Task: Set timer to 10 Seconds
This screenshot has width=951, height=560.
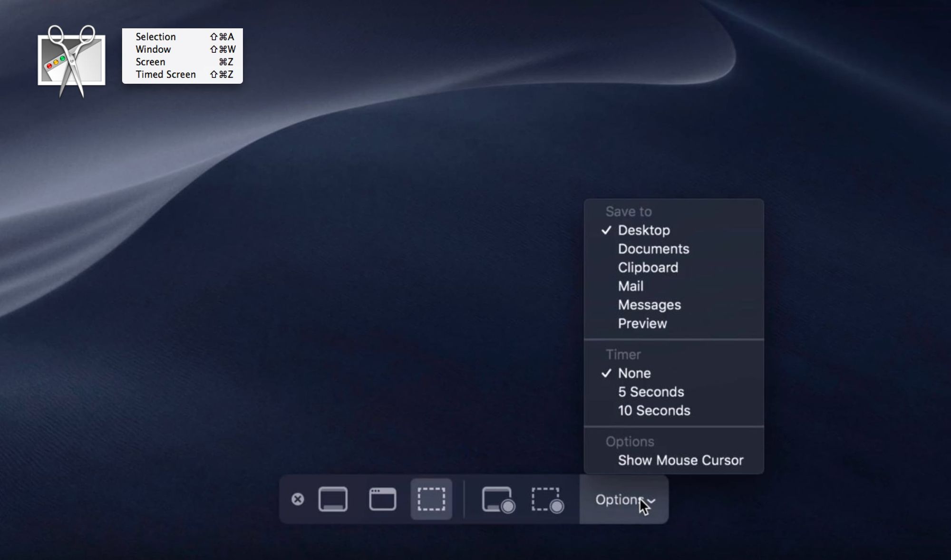Action: [654, 411]
